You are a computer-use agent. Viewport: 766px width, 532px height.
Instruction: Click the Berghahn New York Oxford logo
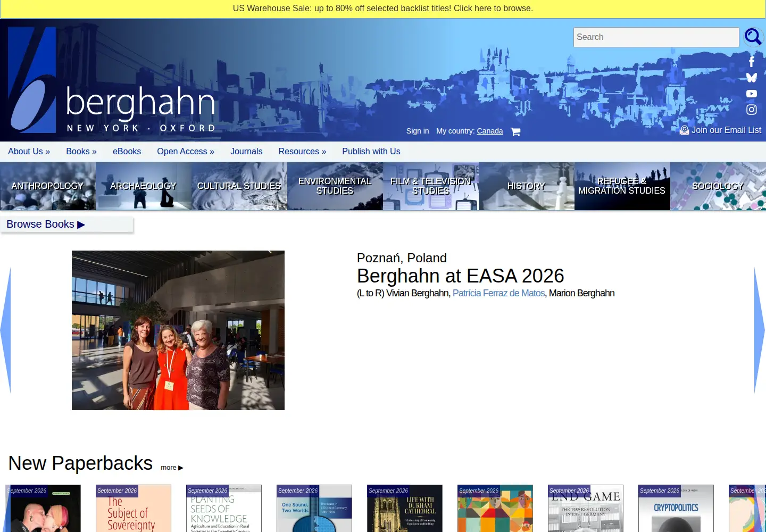click(x=112, y=80)
